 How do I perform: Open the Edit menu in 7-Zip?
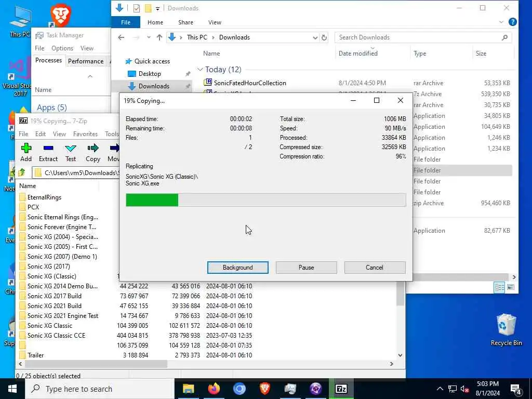(x=41, y=134)
